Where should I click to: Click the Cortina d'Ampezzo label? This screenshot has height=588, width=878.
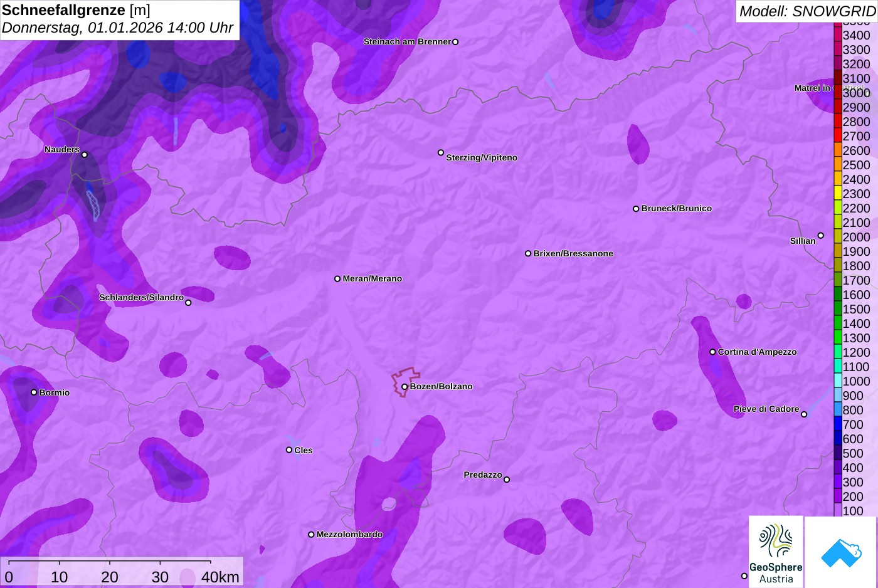[x=758, y=352]
